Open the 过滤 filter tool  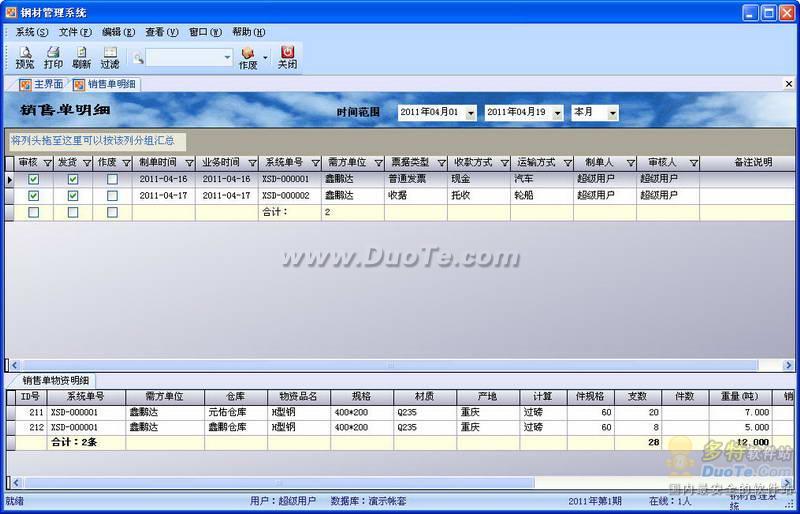(x=110, y=58)
